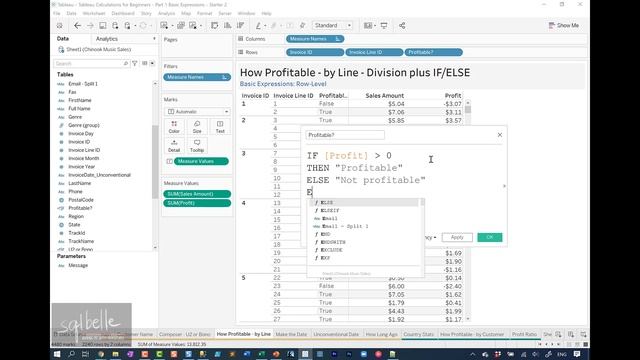Image resolution: width=640 pixels, height=360 pixels.
Task: Open the 'Unconventional Date' sheet tab
Action: (336, 334)
